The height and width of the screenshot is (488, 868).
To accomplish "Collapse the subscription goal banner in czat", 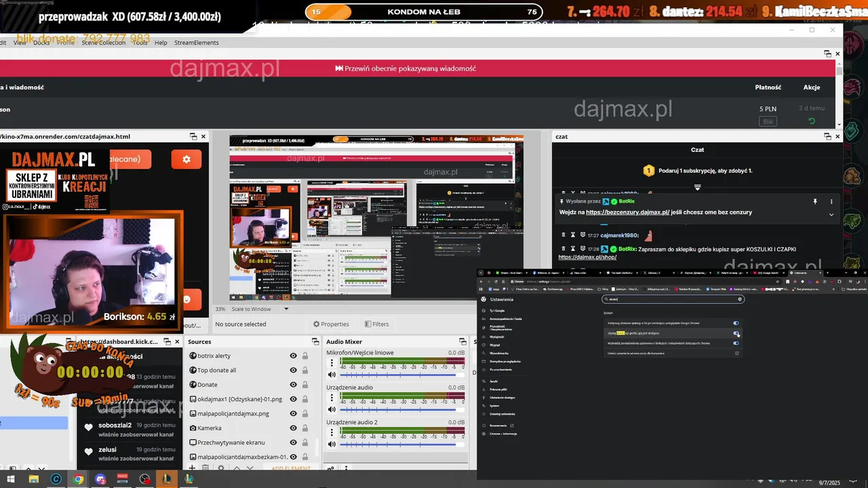I will click(697, 187).
